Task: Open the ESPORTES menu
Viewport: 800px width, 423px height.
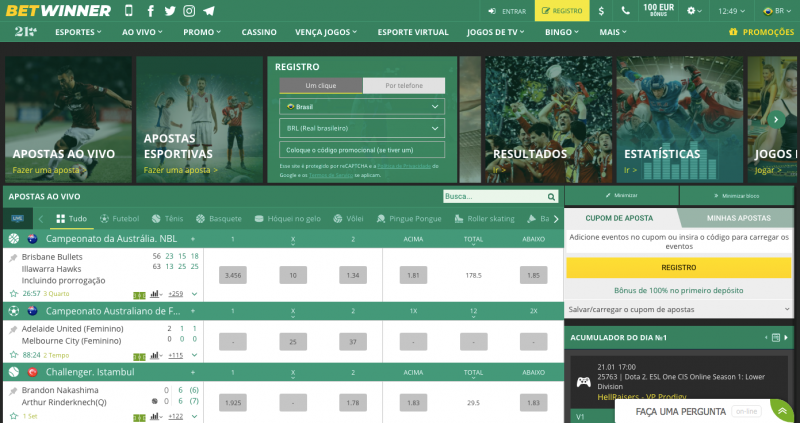Action: (78, 32)
